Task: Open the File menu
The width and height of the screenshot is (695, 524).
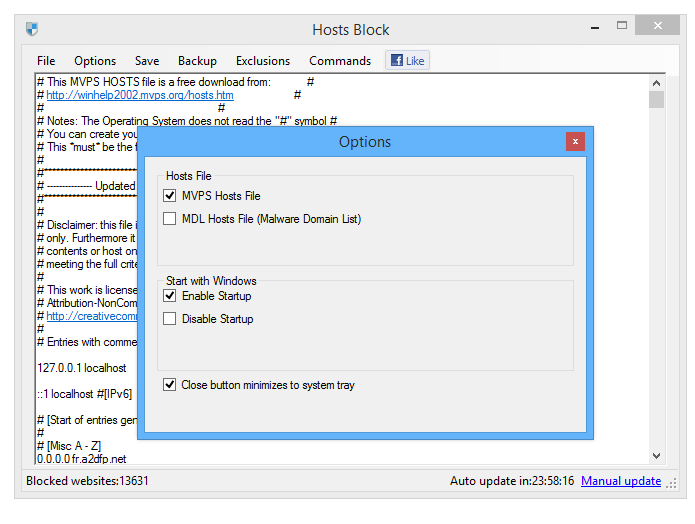Action: coord(46,61)
